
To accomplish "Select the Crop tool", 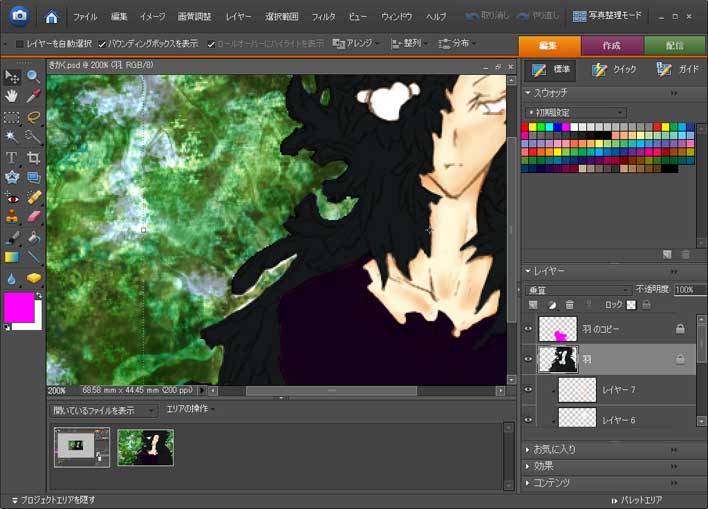I will click(x=33, y=158).
